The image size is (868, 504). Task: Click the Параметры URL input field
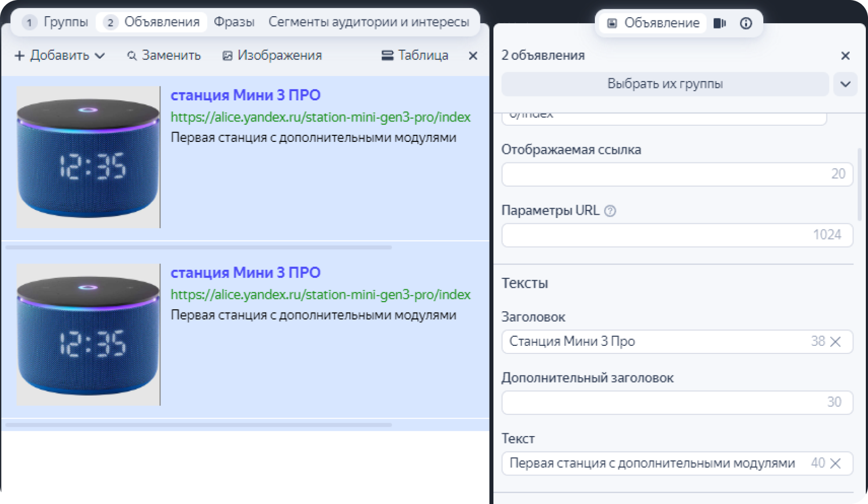(677, 235)
